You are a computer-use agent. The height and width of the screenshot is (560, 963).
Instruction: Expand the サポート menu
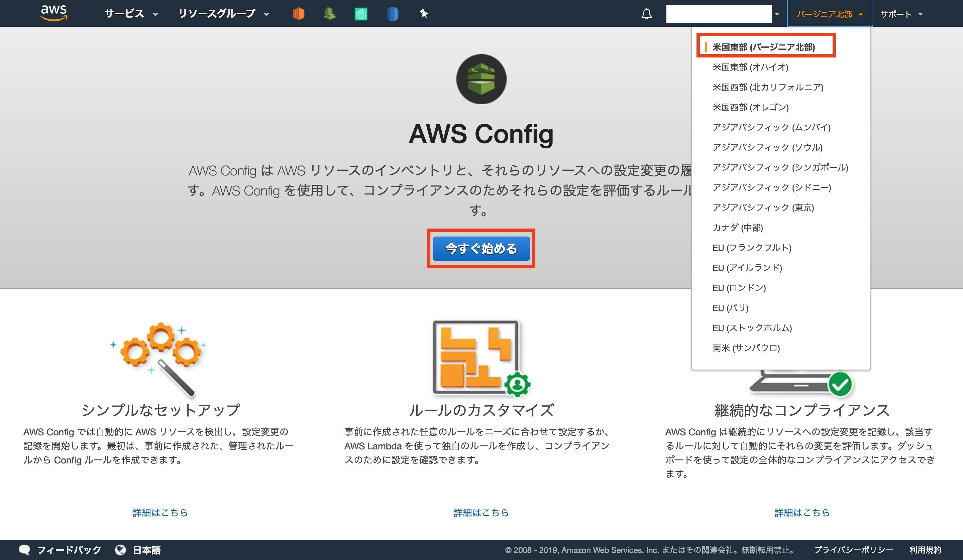901,14
